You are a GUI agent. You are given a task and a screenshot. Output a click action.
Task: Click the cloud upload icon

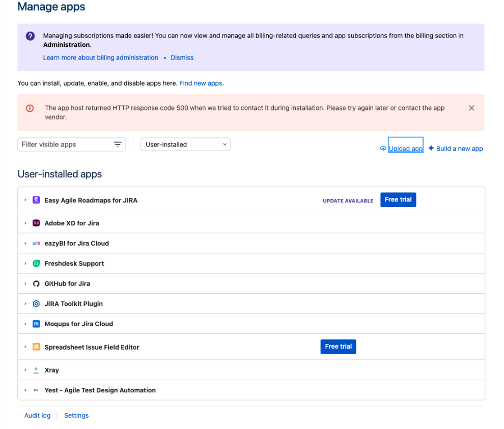[383, 149]
